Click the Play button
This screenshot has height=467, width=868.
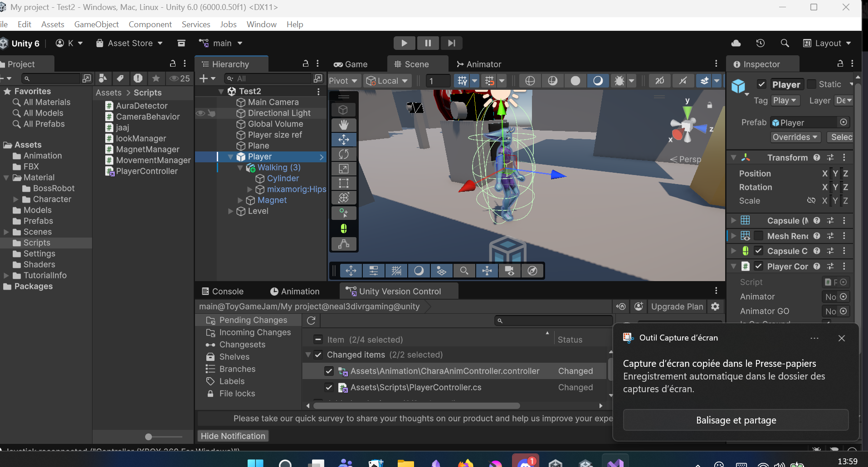(x=404, y=43)
